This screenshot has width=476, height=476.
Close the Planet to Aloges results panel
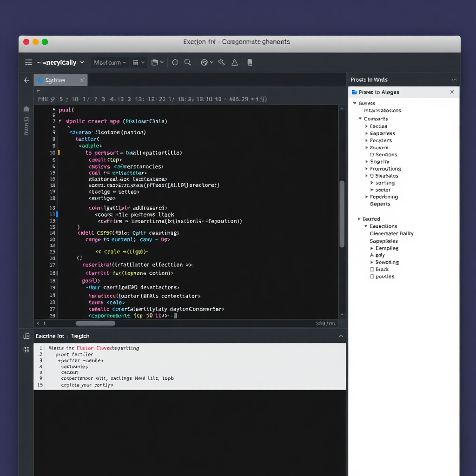tap(451, 92)
